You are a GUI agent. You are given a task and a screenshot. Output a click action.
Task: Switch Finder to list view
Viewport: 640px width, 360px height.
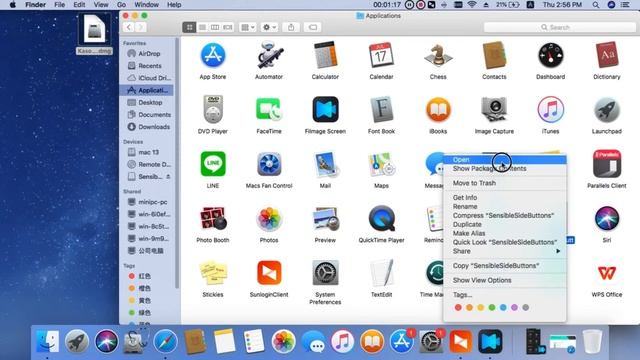[x=202, y=27]
